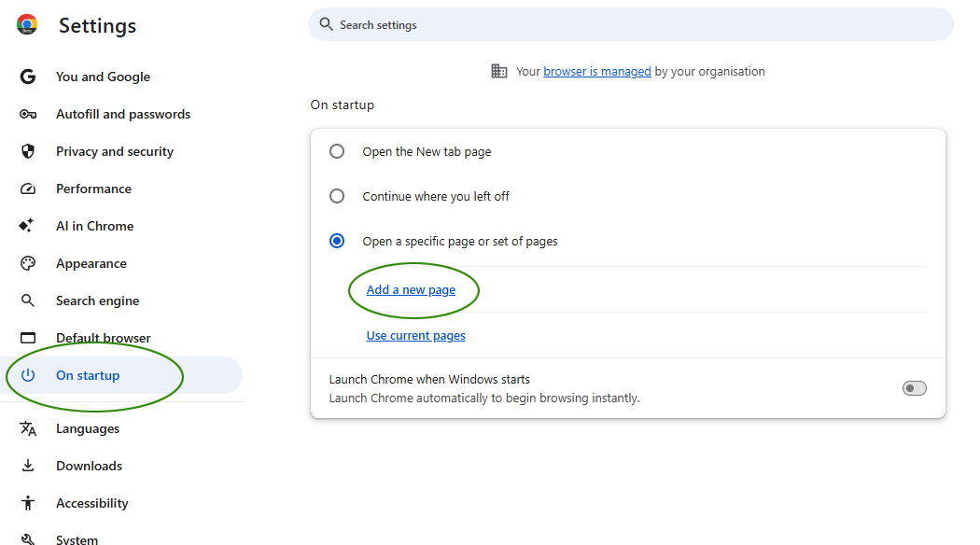The image size is (980, 545).
Task: Click the 'Open the New tab page' label
Action: pyautogui.click(x=427, y=152)
